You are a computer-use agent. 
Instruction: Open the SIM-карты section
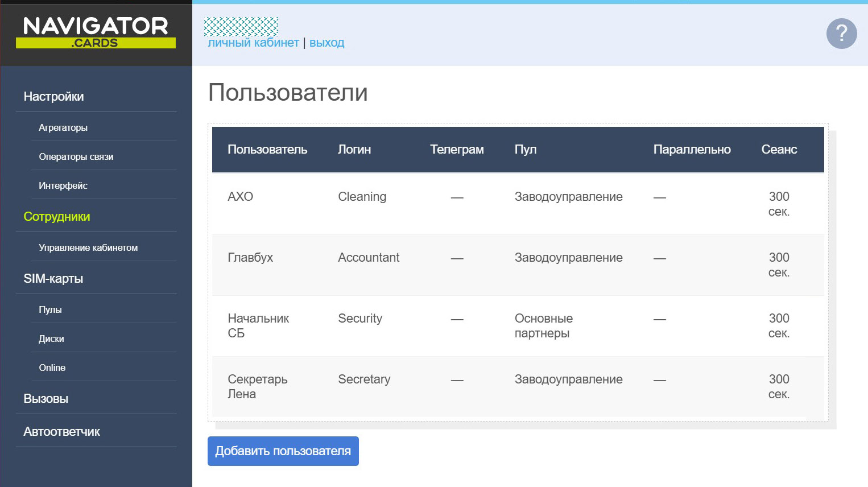click(x=53, y=279)
